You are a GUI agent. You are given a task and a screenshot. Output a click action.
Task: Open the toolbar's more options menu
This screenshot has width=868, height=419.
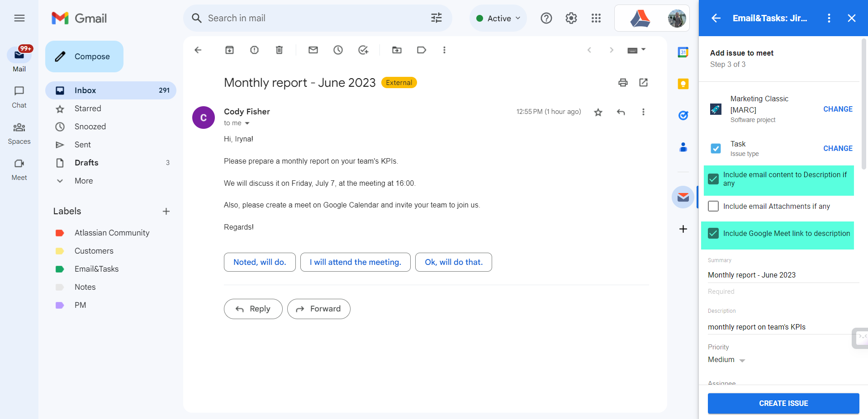[444, 50]
